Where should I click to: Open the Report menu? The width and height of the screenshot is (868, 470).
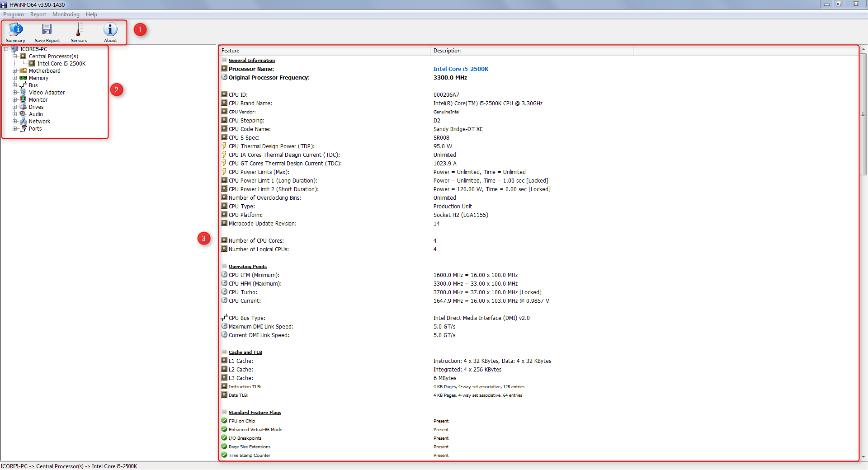tap(38, 14)
